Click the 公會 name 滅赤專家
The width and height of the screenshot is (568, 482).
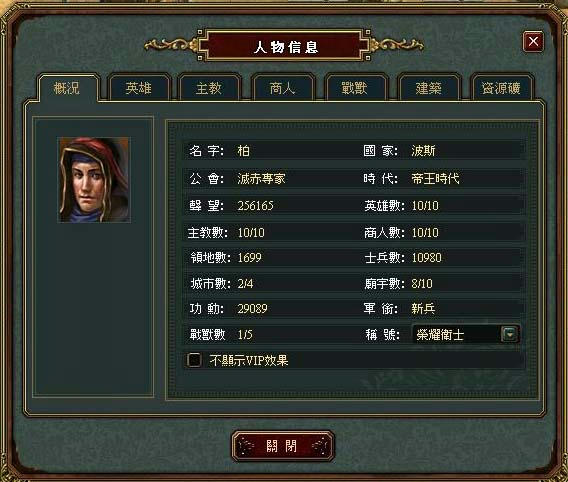click(262, 179)
